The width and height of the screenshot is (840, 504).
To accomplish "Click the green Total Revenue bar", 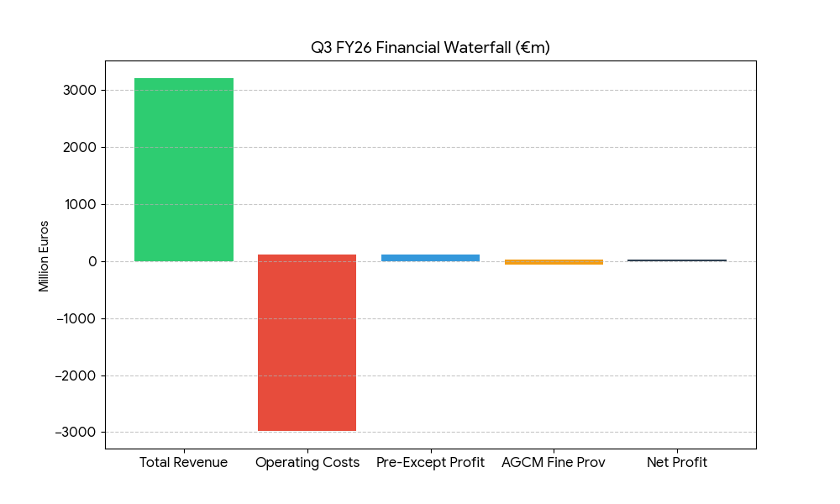I will coord(184,170).
